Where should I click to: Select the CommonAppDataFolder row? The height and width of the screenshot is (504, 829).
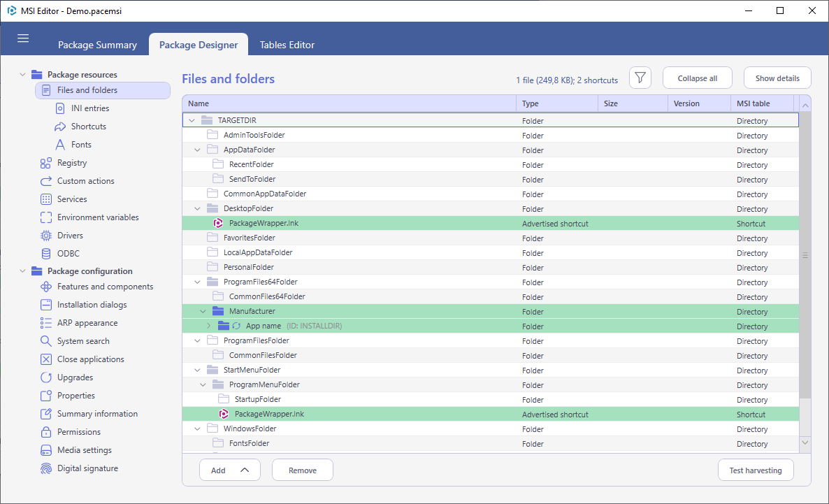490,194
